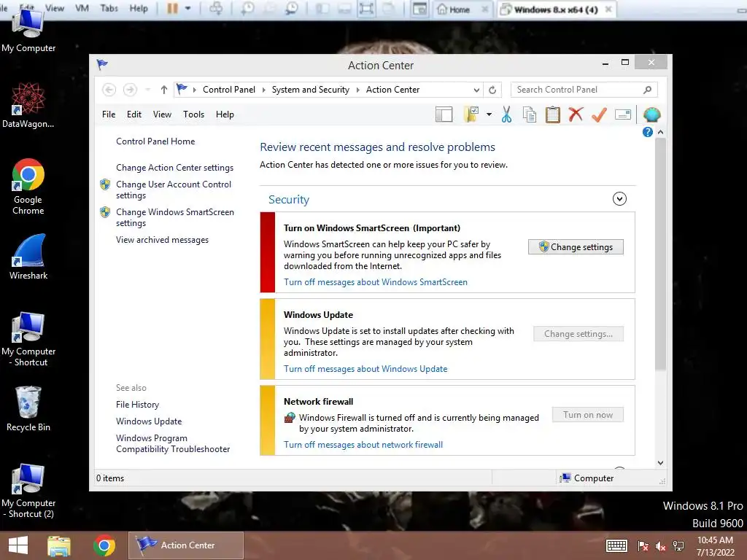Open Change Action Center settings link

174,168
